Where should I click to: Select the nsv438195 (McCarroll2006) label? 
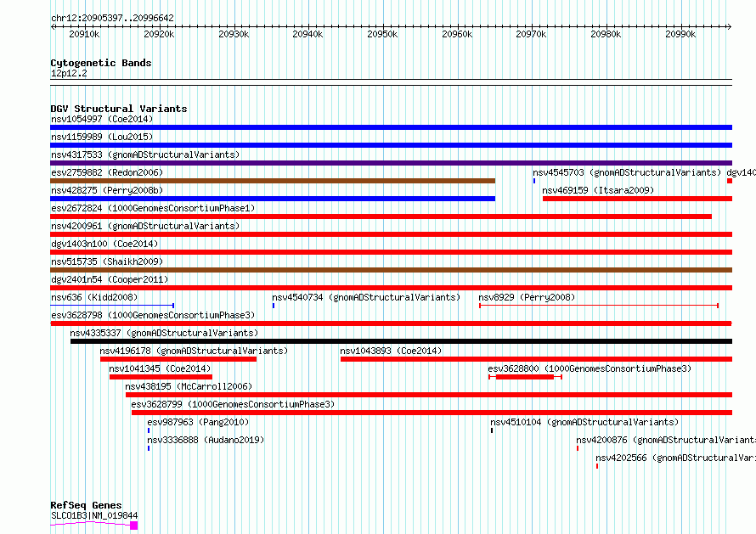coord(189,386)
